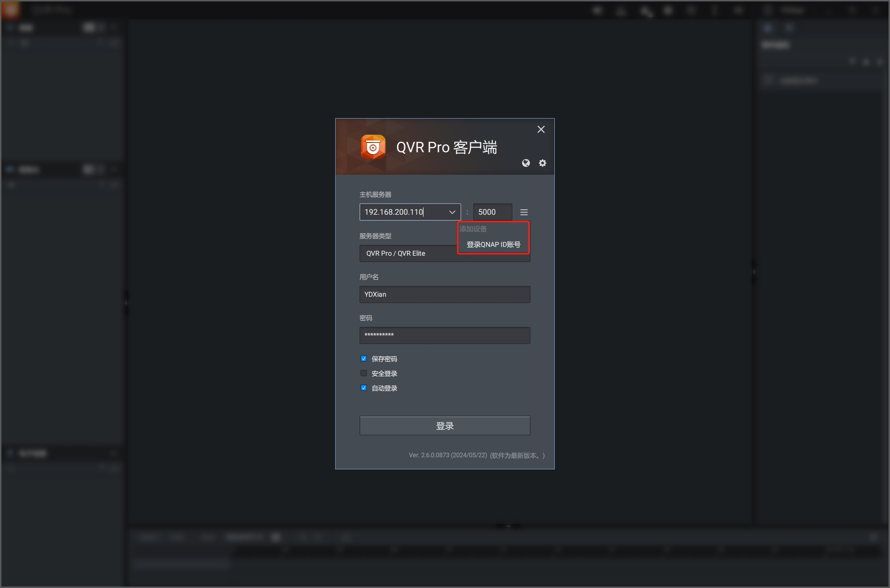Toggle the 自动登录 checkbox

pyautogui.click(x=364, y=388)
